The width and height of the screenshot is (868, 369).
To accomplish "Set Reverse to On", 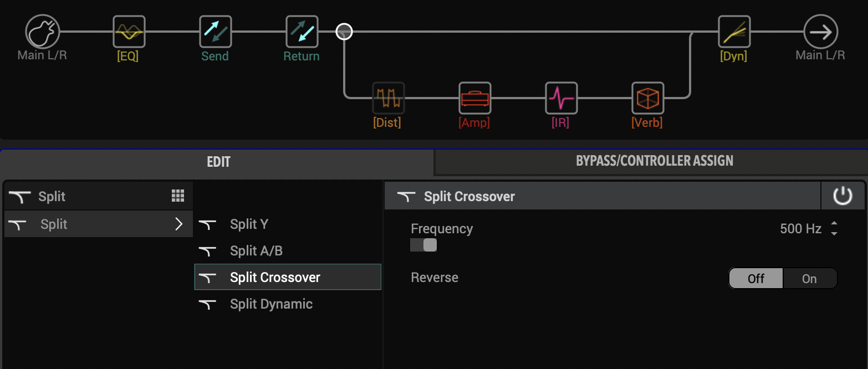I will [x=809, y=279].
